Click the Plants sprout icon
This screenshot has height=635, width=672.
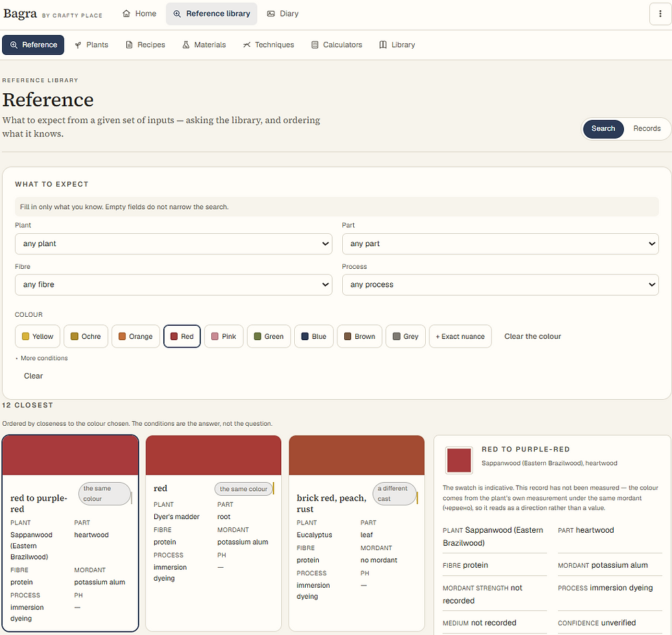point(78,45)
